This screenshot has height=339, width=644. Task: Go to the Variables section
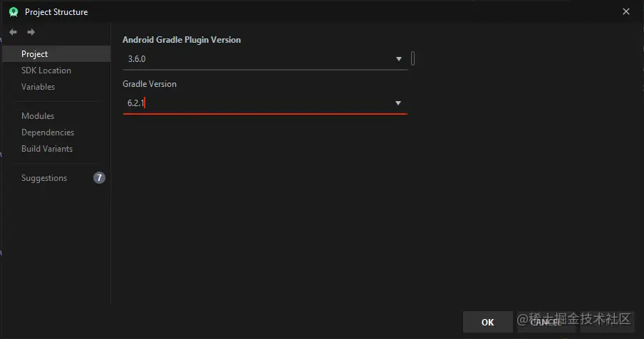point(38,87)
